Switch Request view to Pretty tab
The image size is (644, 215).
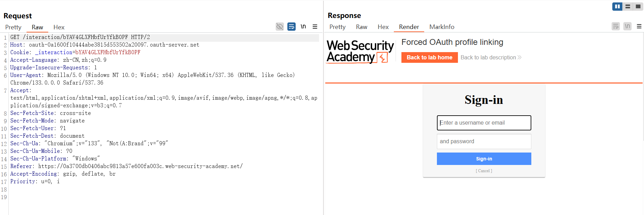click(x=13, y=27)
